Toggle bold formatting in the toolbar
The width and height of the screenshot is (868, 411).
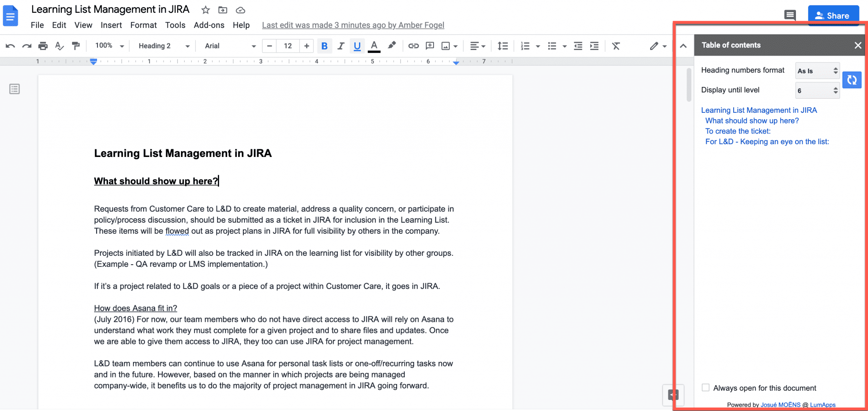[325, 46]
